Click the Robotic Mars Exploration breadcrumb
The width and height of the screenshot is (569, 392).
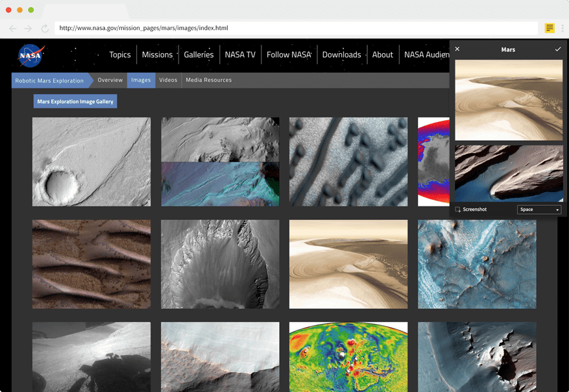click(49, 80)
